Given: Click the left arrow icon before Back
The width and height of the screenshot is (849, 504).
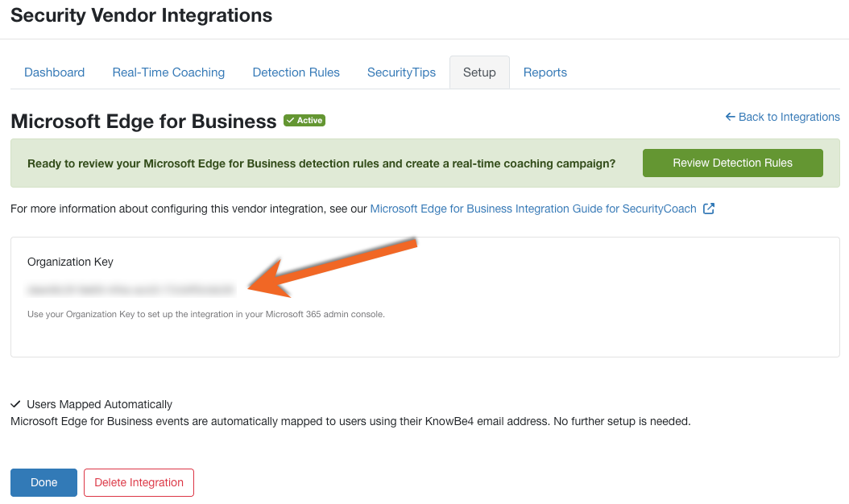Looking at the screenshot, I should pos(731,117).
